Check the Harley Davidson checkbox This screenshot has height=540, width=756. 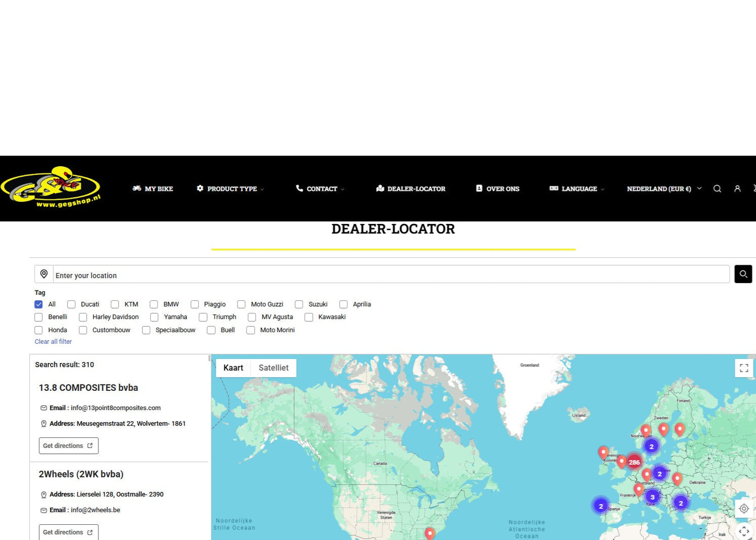(83, 317)
